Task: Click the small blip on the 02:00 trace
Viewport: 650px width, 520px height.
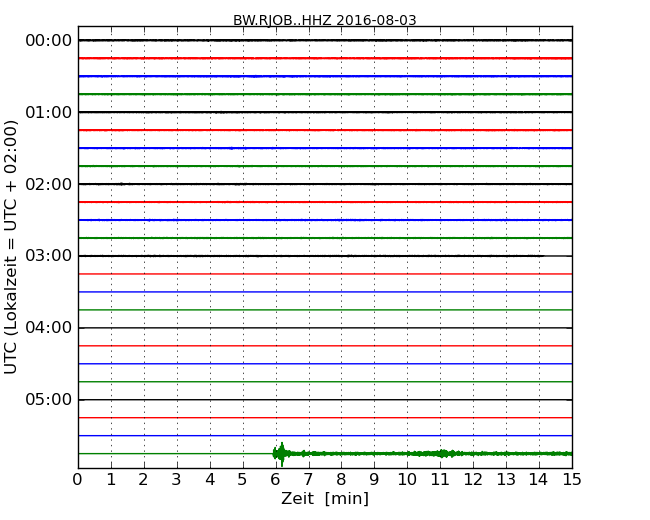Action: [121, 184]
